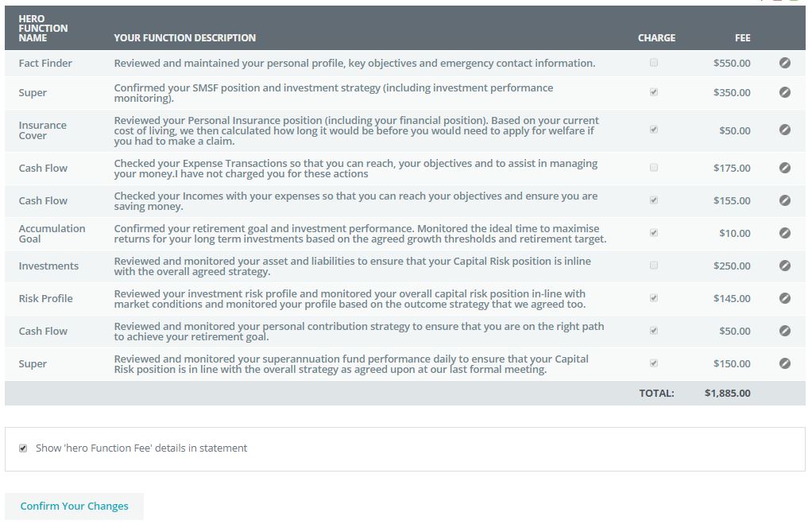Open edit icon for Insurance Cover row

pyautogui.click(x=785, y=130)
